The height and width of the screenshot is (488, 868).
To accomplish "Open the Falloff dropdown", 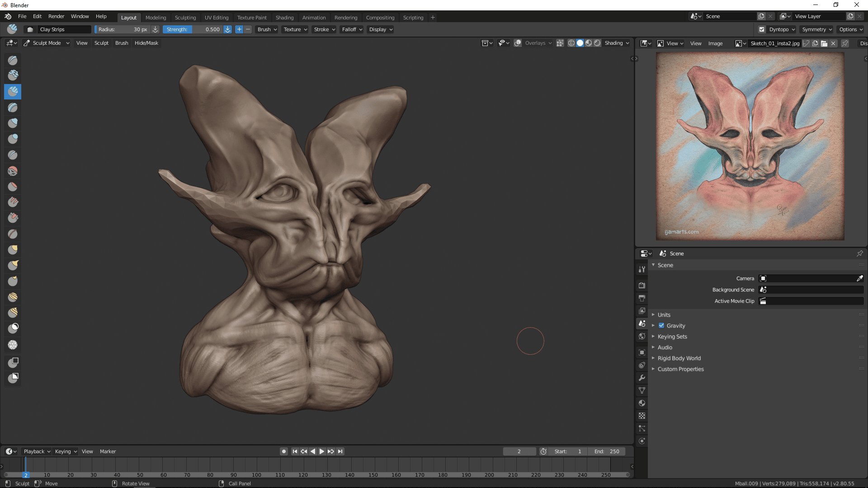I will coord(352,29).
